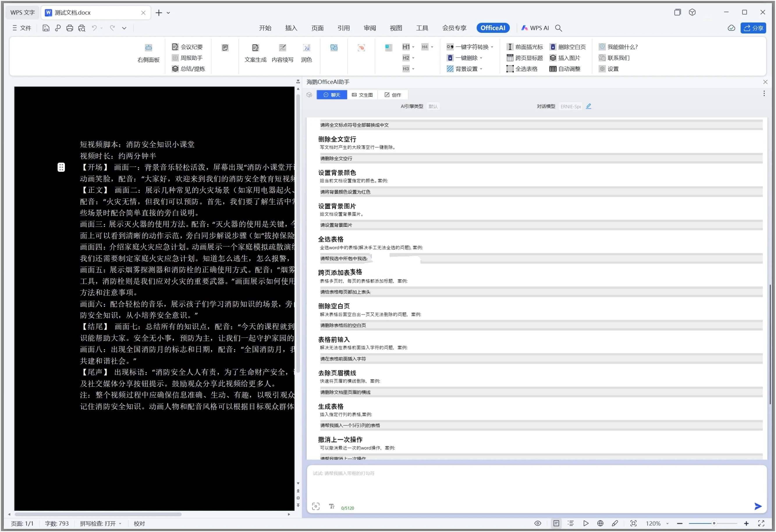
Task: Switch to page layout view in the status bar
Action: (x=556, y=523)
